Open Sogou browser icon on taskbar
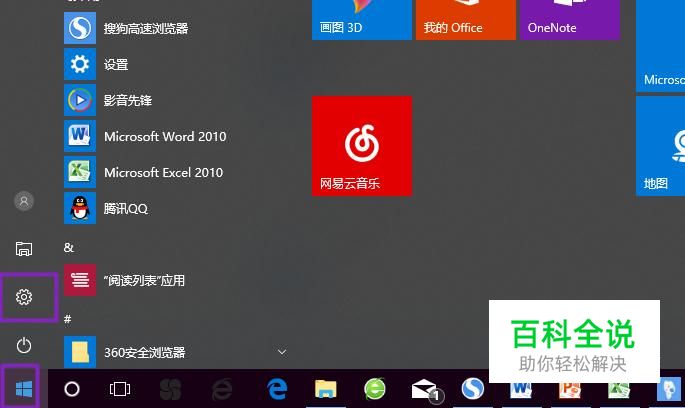 [473, 388]
